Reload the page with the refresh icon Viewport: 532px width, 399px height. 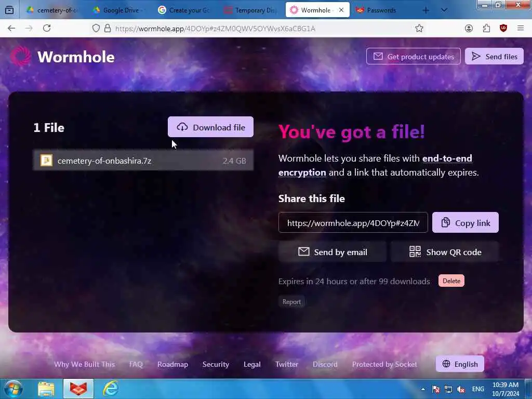pyautogui.click(x=47, y=28)
